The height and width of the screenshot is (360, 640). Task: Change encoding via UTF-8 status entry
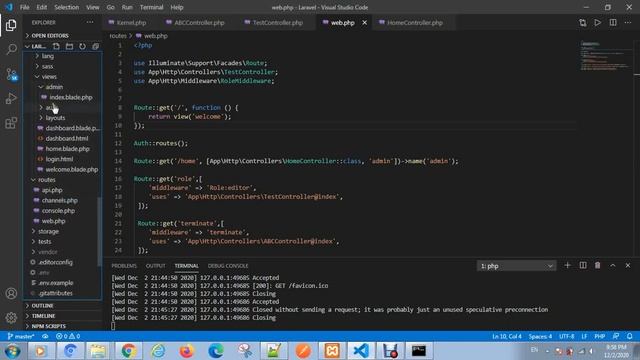pos(567,336)
